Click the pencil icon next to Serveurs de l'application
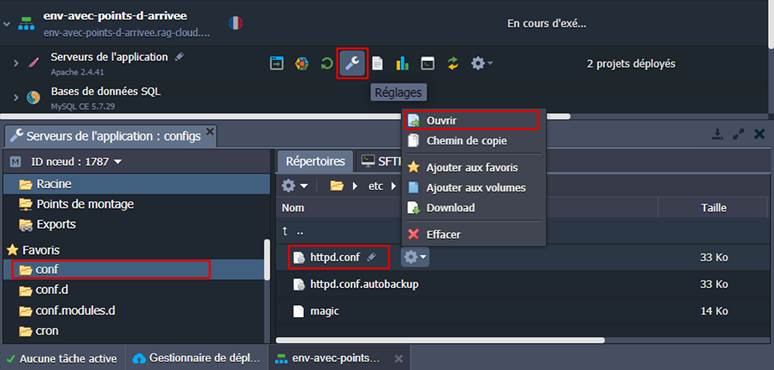The image size is (774, 370). click(180, 57)
